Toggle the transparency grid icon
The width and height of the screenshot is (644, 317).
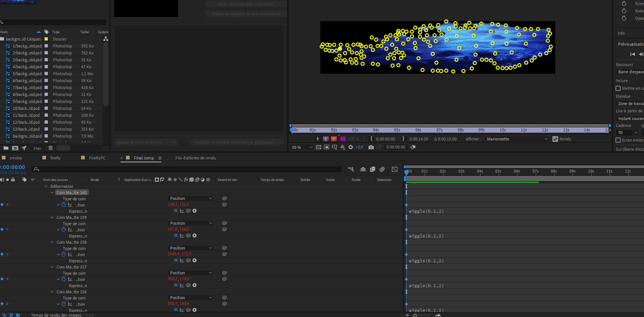tap(319, 147)
